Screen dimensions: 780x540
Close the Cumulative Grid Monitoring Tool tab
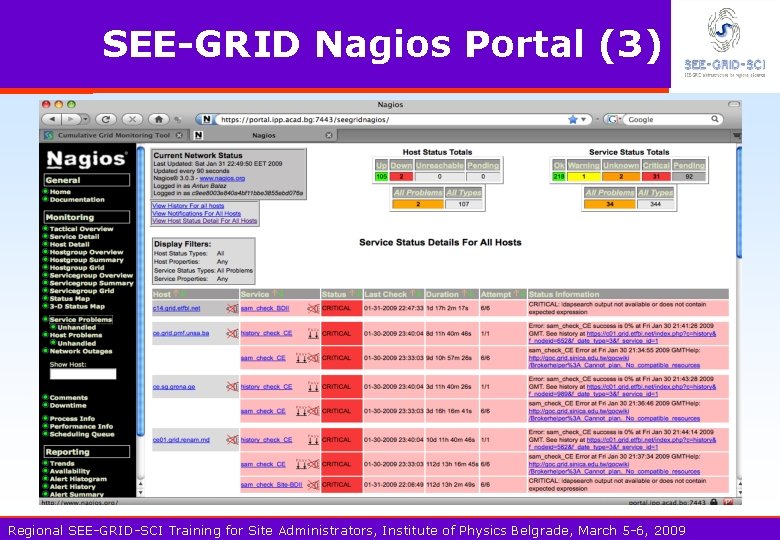[179, 135]
